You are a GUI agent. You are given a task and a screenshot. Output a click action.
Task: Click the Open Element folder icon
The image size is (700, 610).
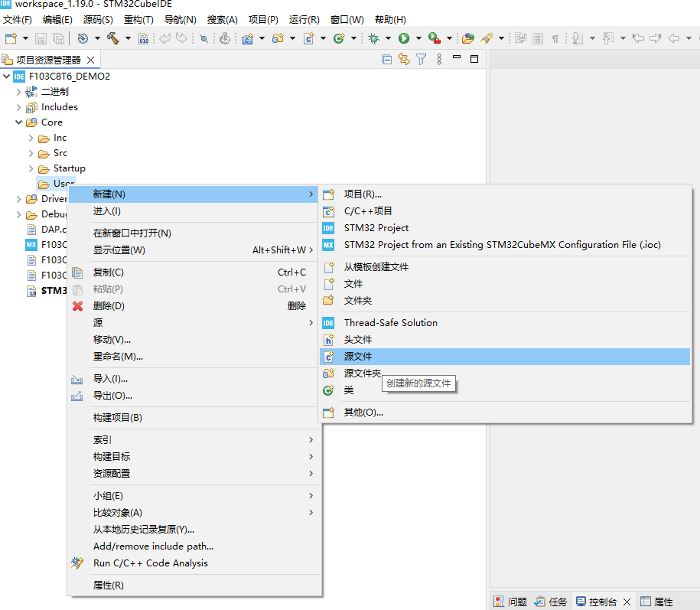tap(468, 39)
